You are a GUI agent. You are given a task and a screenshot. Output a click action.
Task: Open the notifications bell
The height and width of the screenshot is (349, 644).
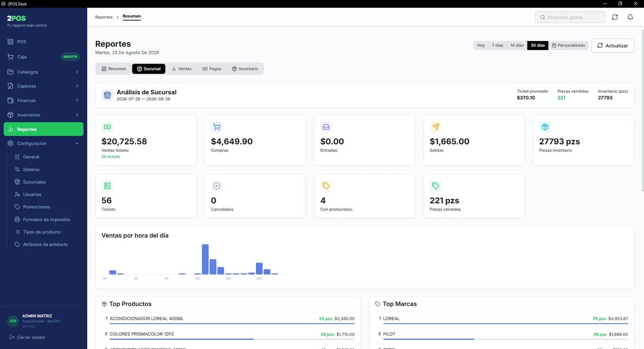click(x=630, y=17)
